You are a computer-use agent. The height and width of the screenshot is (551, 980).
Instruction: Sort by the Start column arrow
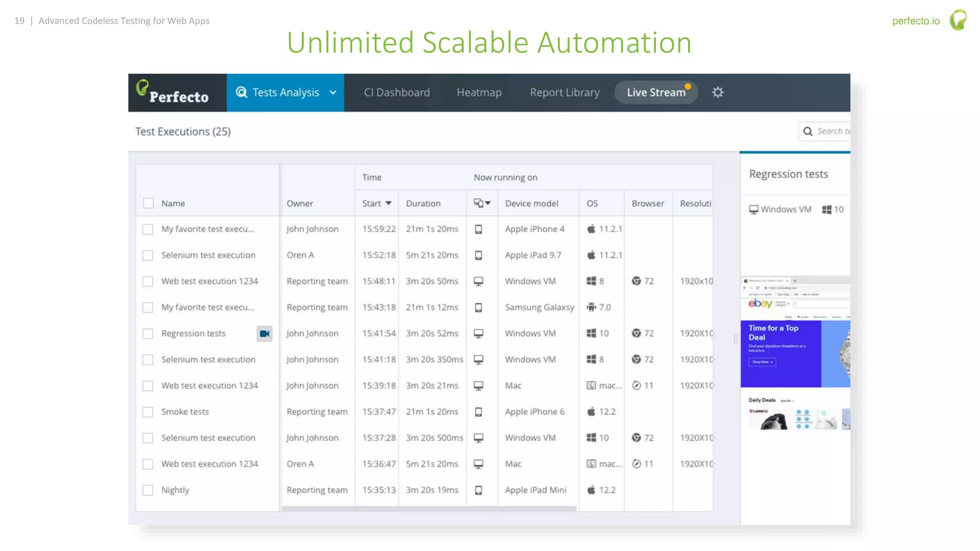click(389, 203)
